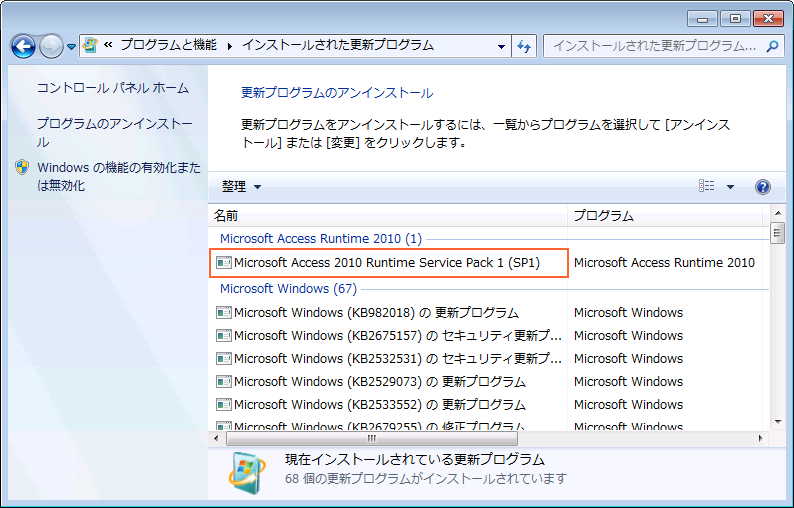Screen dimensions: 794x508
Task: Click the blue help question mark icon
Action: tap(763, 187)
